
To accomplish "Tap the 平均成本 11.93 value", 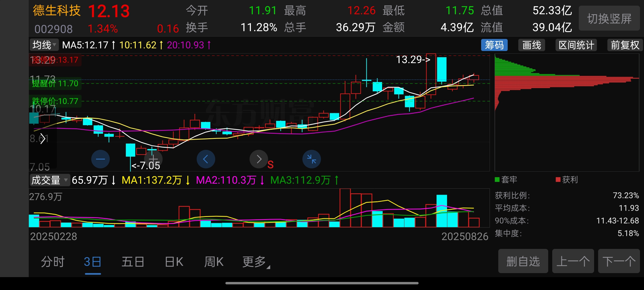I will pos(629,208).
